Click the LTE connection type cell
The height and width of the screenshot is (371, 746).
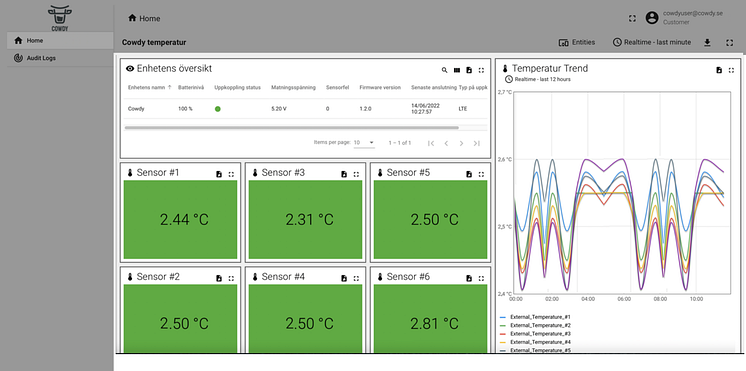point(462,109)
